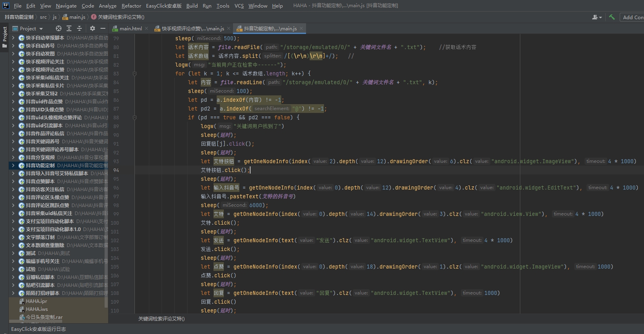Expand the 测试 module
Screen dimensions: 644x334
[x=13, y=253]
